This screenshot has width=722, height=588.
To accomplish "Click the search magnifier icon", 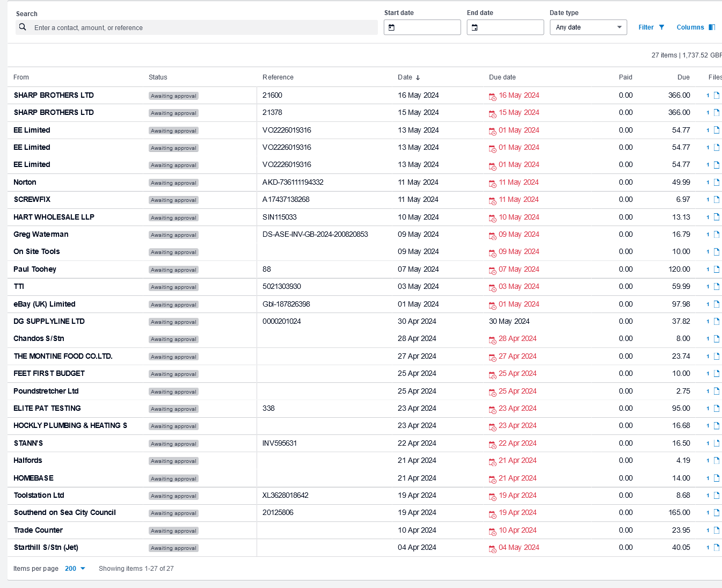I will click(x=23, y=27).
